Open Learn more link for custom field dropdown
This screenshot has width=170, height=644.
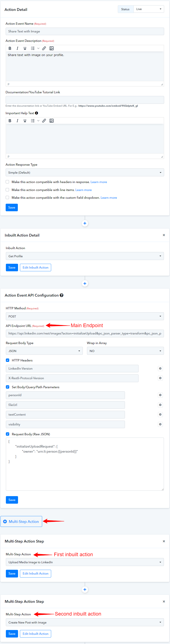point(109,198)
